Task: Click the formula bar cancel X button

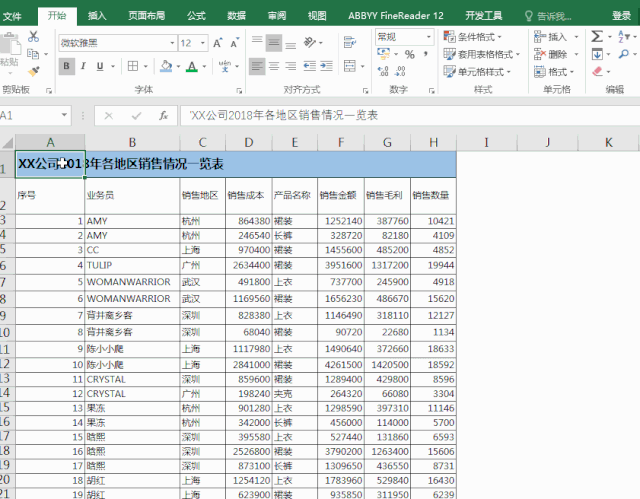Action: [109, 116]
